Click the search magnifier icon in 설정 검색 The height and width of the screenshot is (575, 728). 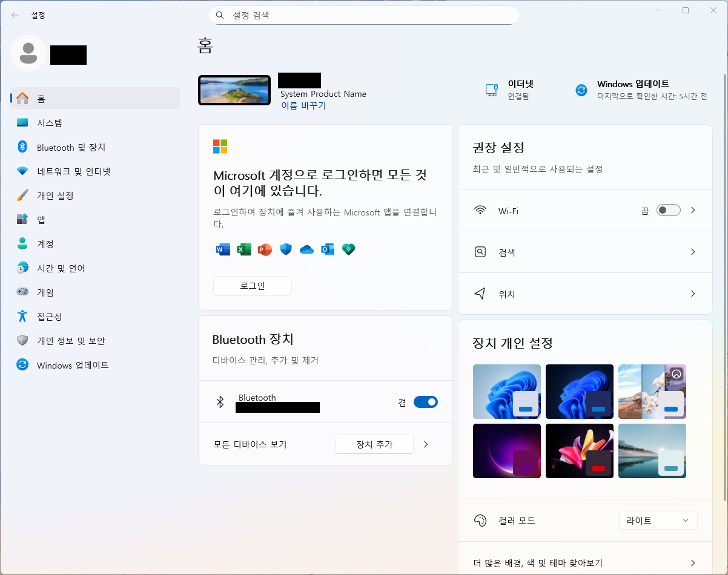coord(220,15)
